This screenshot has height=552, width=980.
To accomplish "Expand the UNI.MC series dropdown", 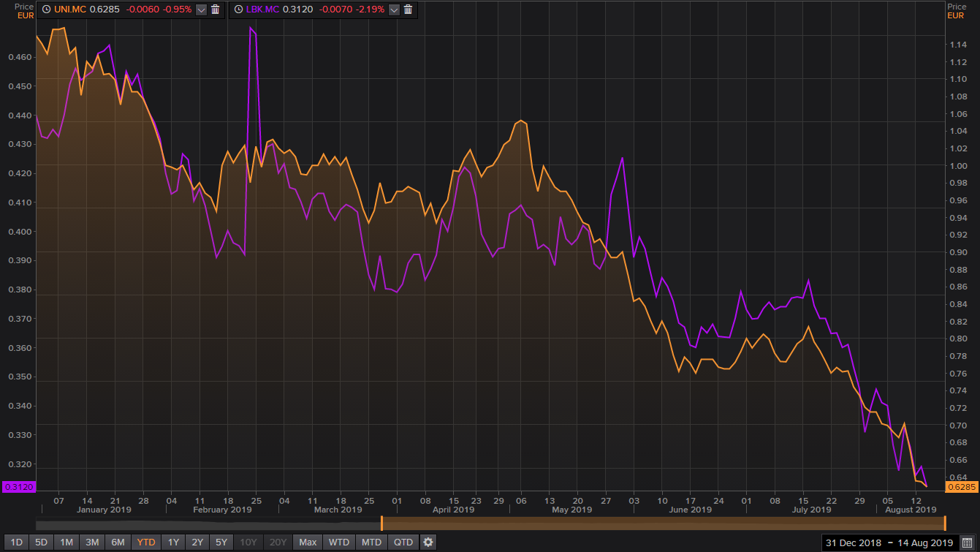I will tap(201, 10).
